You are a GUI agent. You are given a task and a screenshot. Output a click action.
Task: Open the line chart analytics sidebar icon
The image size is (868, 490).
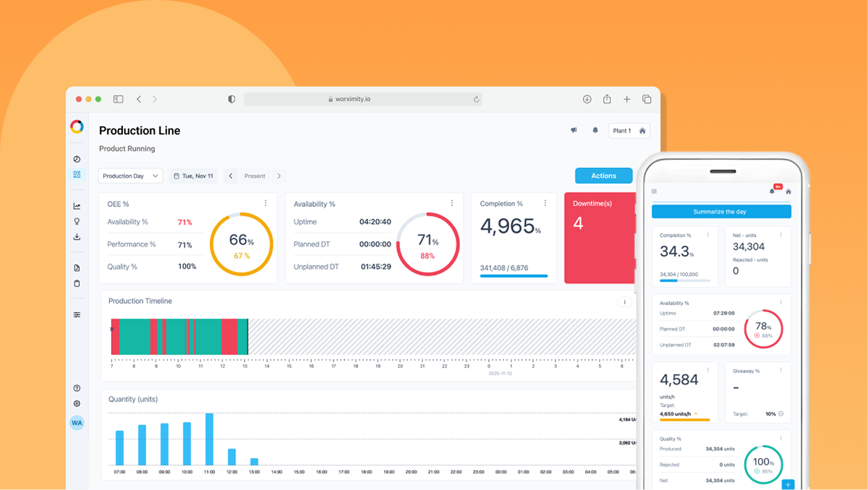coord(77,206)
